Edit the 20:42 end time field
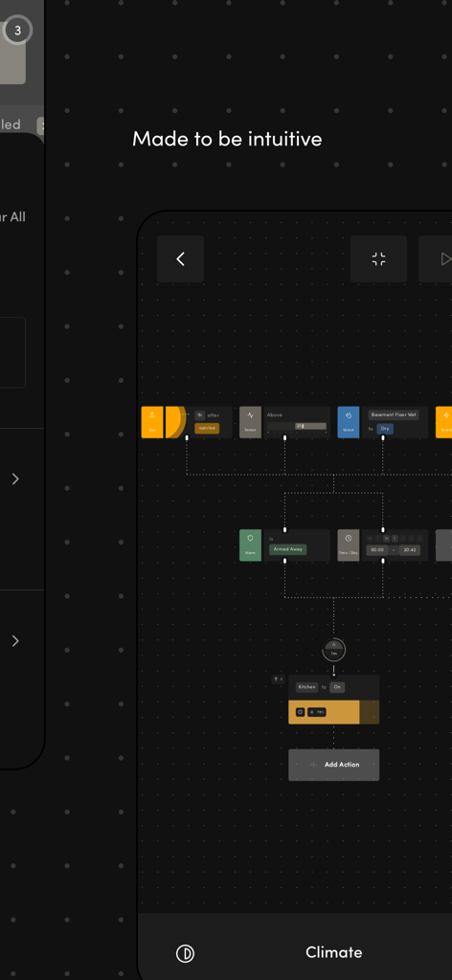452x980 pixels. [x=410, y=550]
